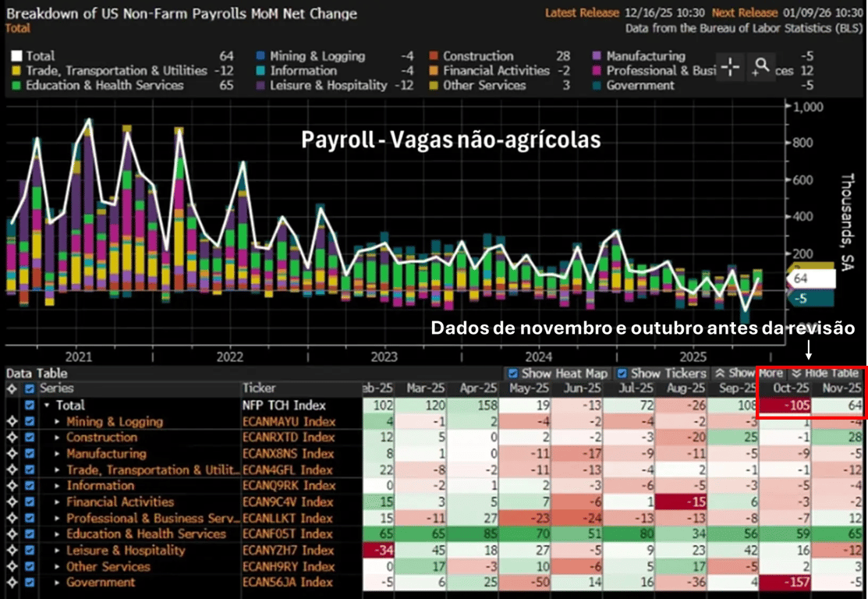Screen dimensions: 868x599
Task: Click the diamond icon beside Construction row
Action: tap(12, 438)
